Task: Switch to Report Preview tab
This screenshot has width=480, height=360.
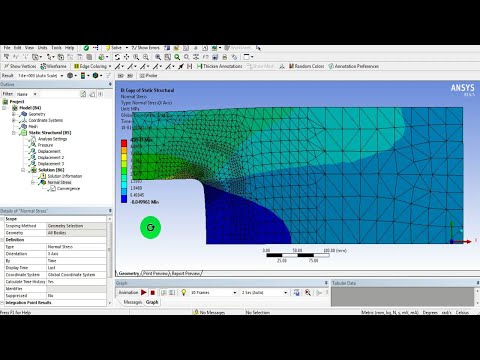Action: coord(186,273)
